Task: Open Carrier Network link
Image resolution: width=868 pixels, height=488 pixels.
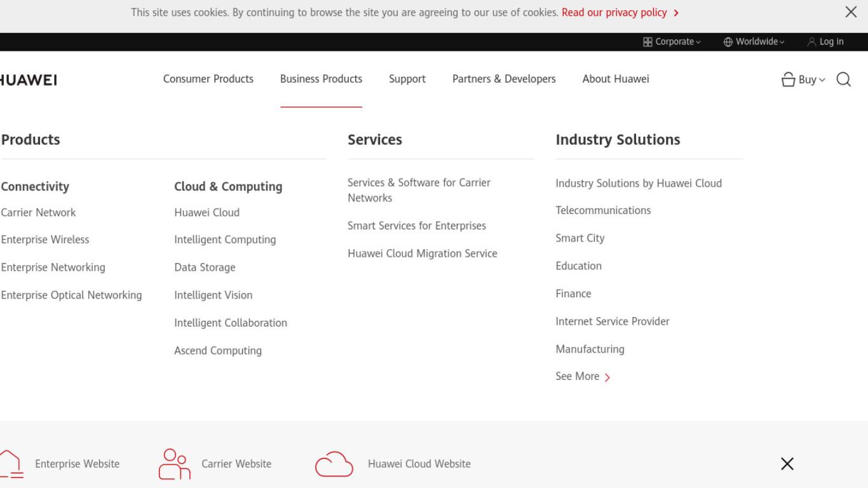Action: [x=38, y=213]
